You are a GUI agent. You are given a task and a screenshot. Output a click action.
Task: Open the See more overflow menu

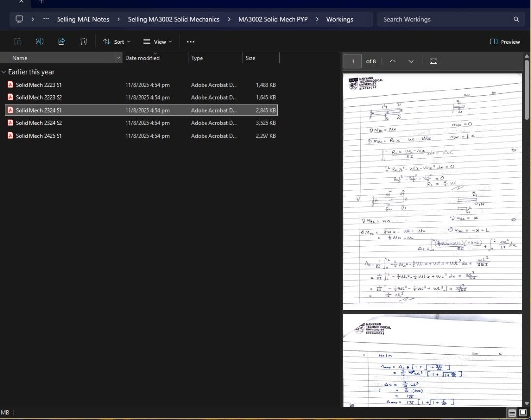tap(191, 41)
